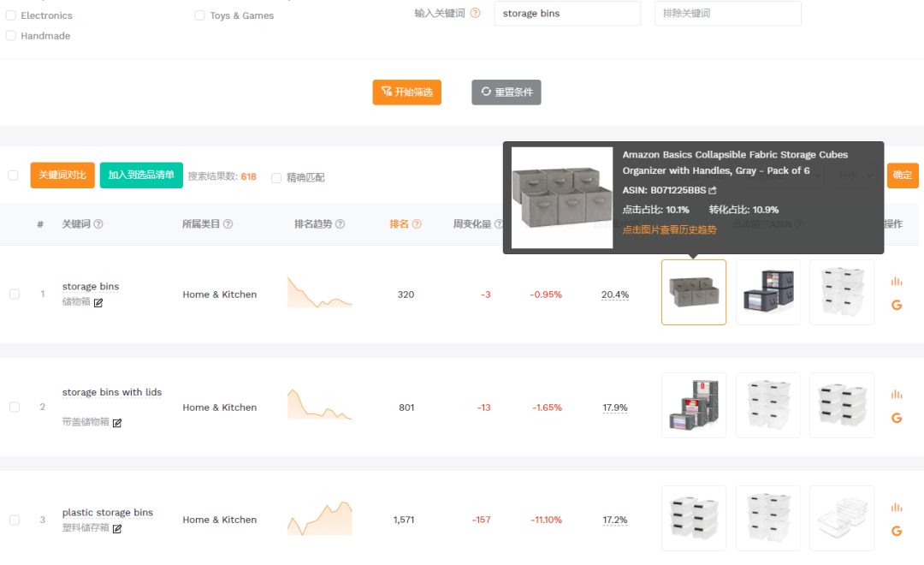Click the 排名趋势 column header
Viewport: 924px width, 565px height.
pos(313,224)
